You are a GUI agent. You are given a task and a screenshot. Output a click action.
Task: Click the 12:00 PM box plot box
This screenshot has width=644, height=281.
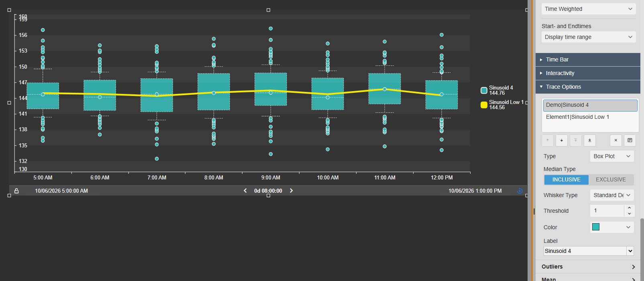pyautogui.click(x=442, y=95)
